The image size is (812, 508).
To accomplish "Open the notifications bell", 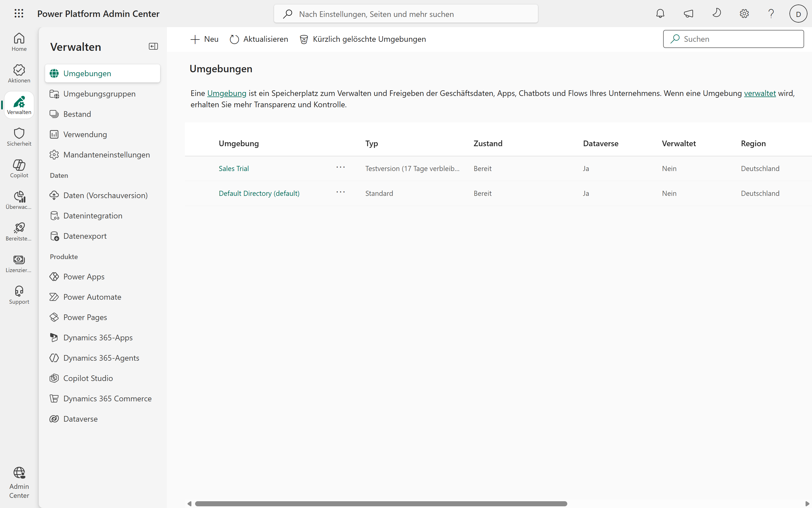I will [660, 14].
